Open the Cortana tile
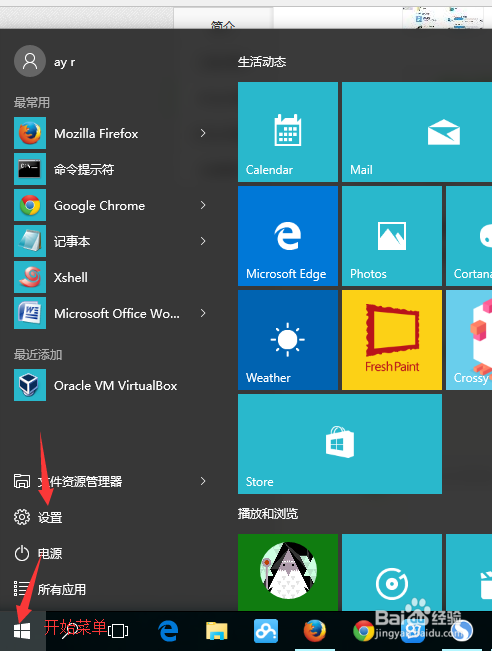This screenshot has width=492, height=651. (x=469, y=236)
